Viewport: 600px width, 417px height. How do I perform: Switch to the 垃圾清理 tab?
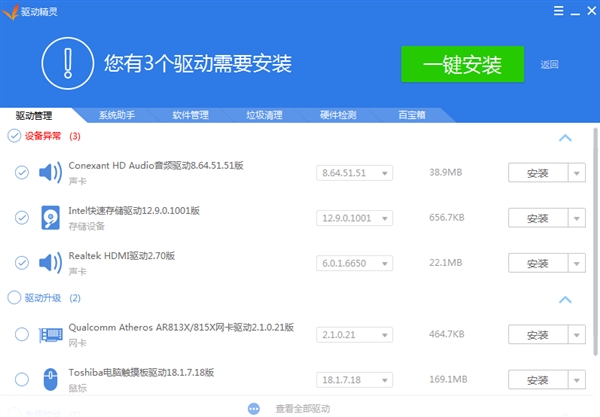point(264,115)
